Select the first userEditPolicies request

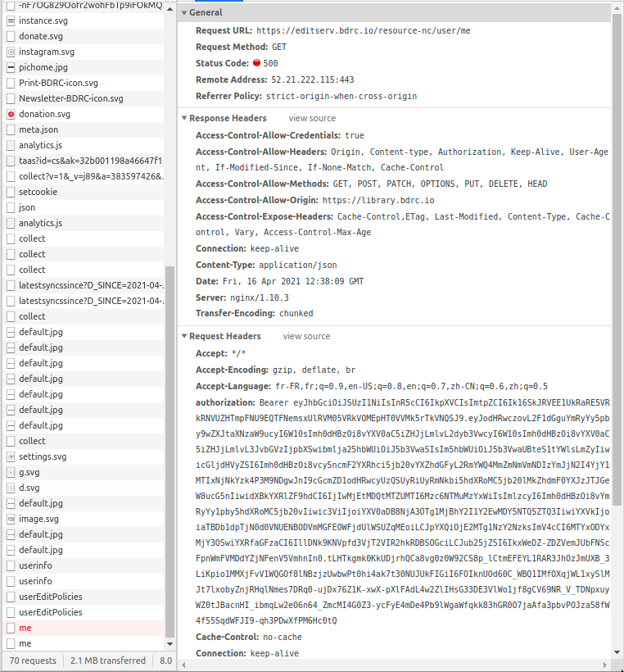point(84,597)
